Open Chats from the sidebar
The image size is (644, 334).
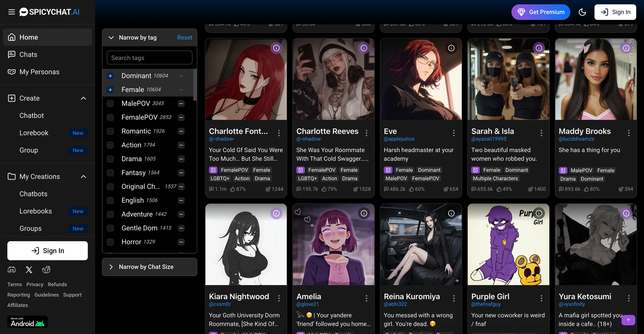pos(28,54)
